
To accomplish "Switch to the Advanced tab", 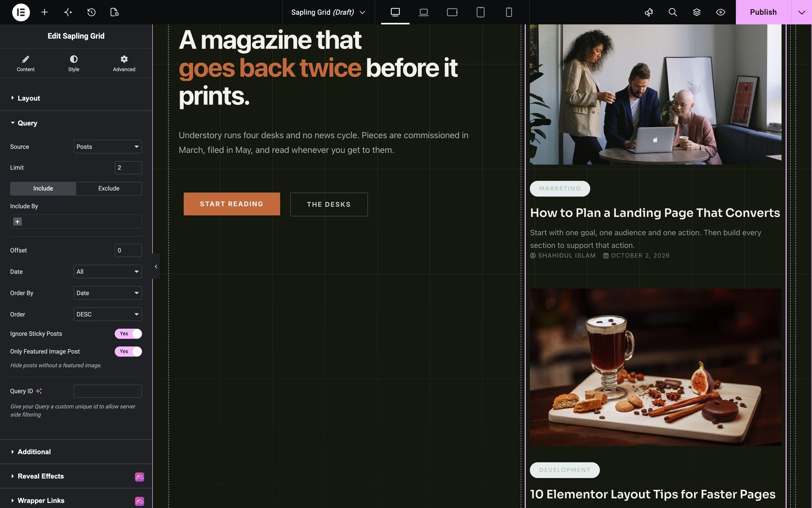I will 124,63.
